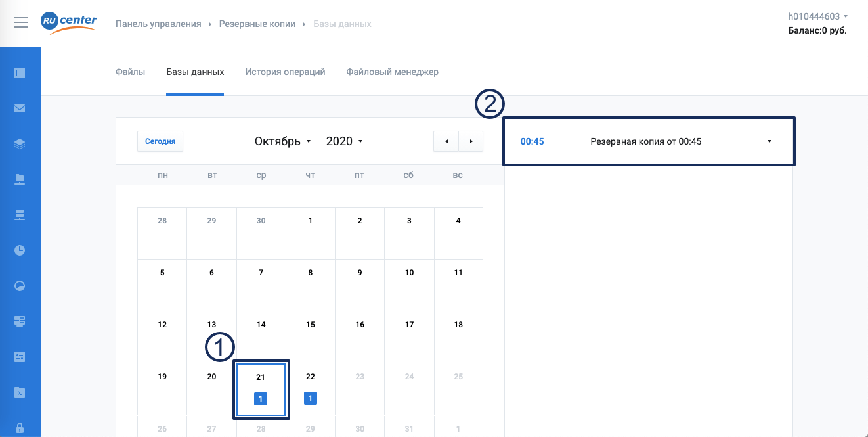Expand the Октябрь month dropdown
Image resolution: width=868 pixels, height=437 pixels.
(x=282, y=141)
